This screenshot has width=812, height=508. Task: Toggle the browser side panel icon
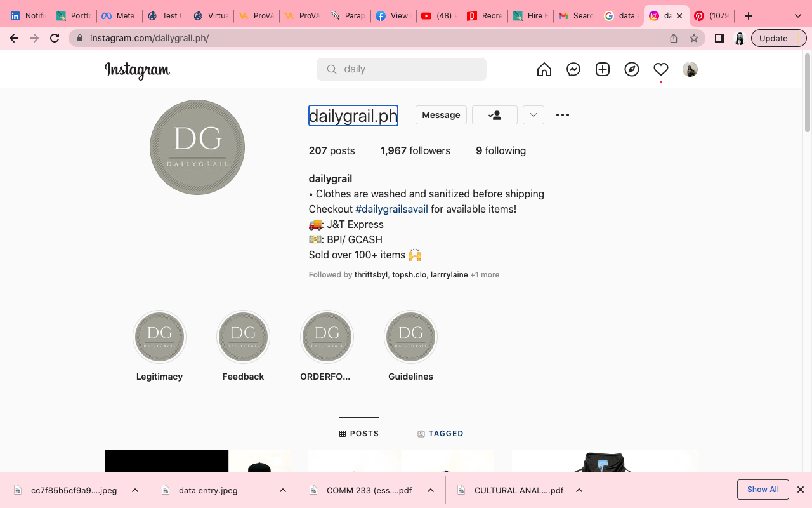(719, 38)
